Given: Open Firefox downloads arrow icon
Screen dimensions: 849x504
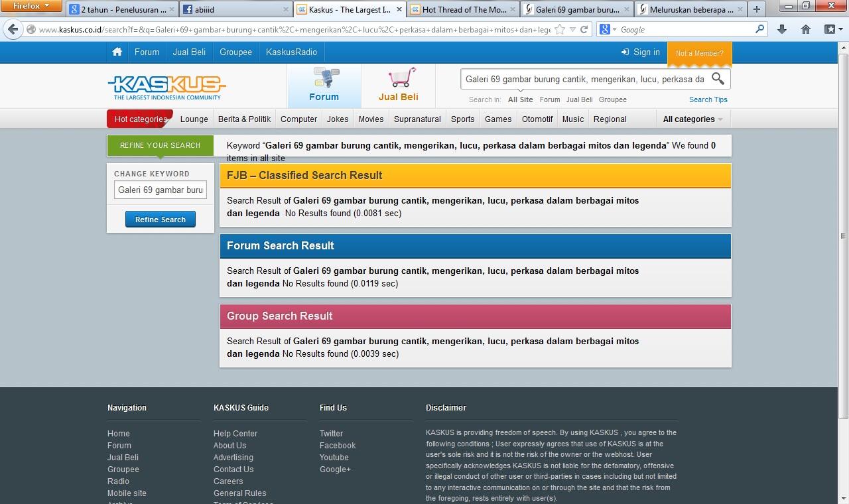Looking at the screenshot, I should 781,29.
